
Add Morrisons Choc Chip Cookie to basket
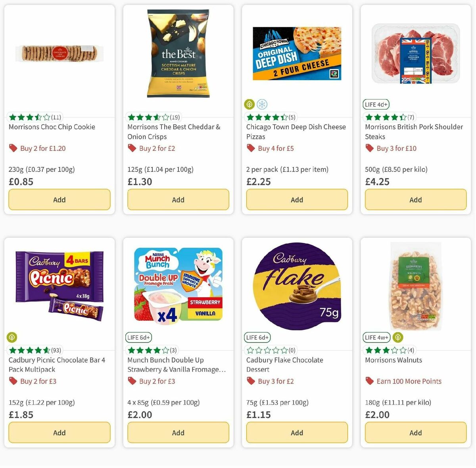(x=59, y=199)
